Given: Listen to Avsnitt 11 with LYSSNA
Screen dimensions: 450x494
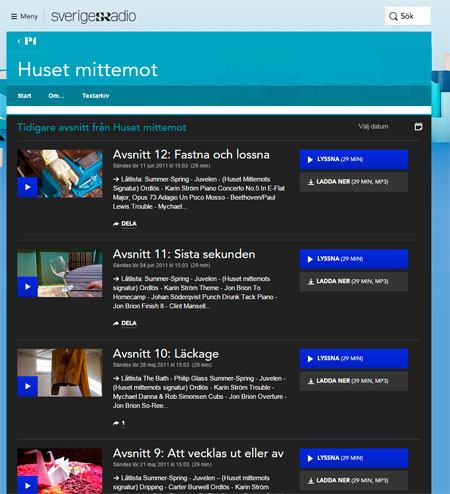Looking at the screenshot, I should tap(354, 259).
